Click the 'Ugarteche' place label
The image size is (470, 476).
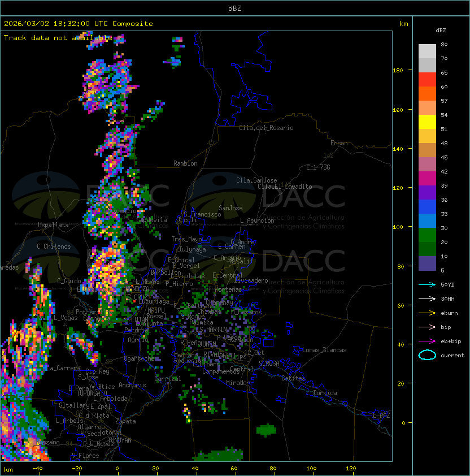pos(140,358)
